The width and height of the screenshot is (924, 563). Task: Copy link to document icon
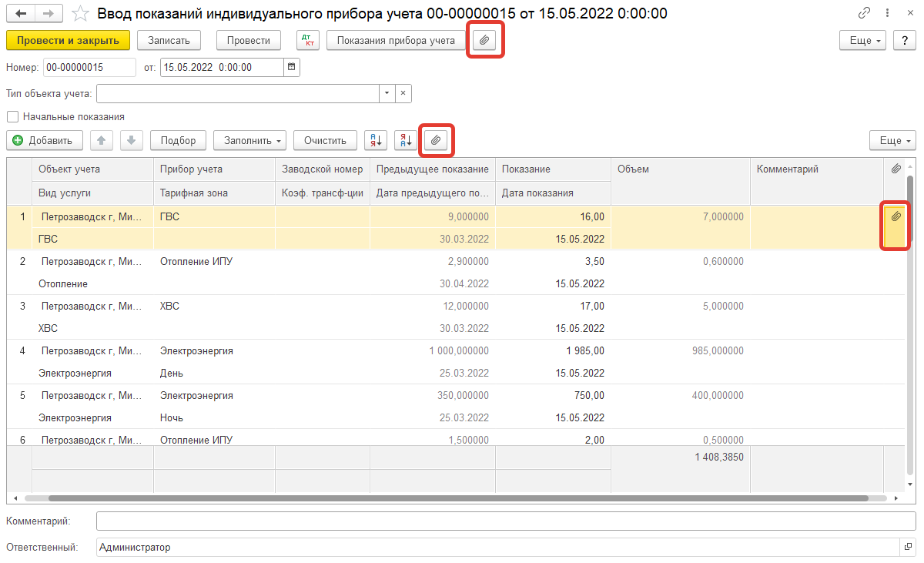tap(865, 14)
